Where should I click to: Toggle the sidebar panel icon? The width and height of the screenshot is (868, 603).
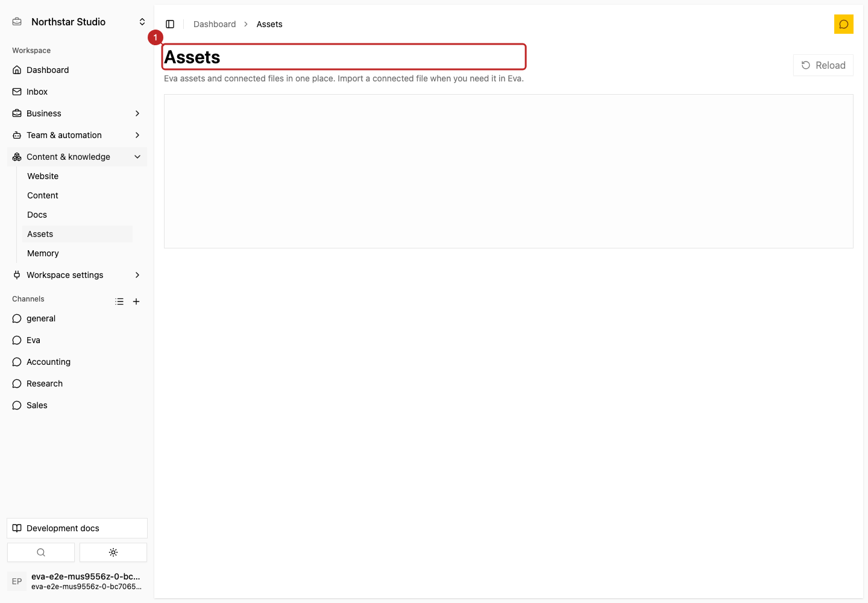[170, 24]
